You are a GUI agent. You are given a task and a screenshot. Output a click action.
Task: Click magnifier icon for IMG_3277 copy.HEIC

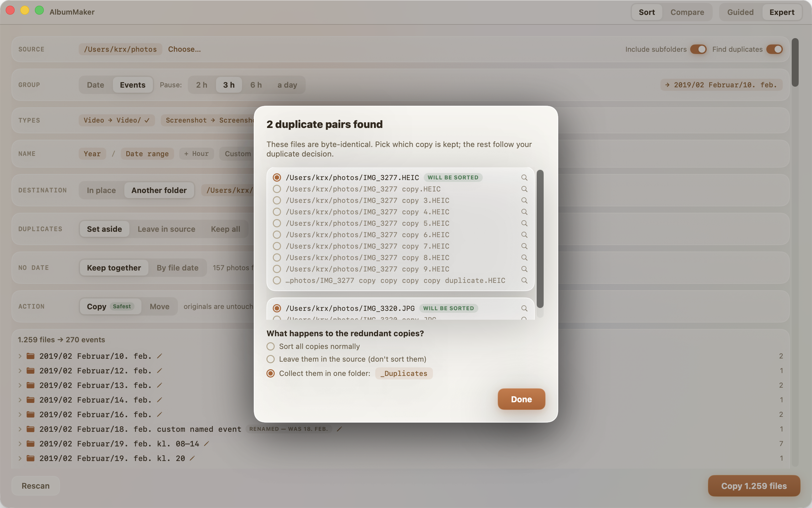coord(524,189)
